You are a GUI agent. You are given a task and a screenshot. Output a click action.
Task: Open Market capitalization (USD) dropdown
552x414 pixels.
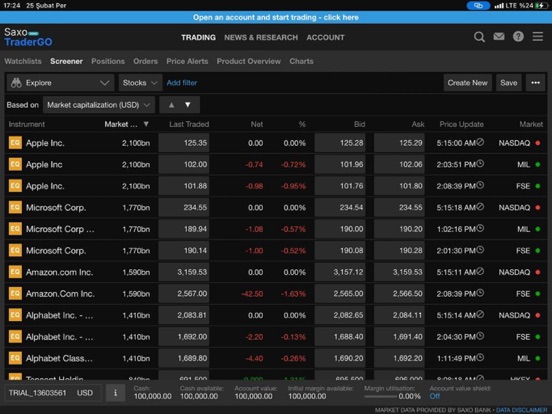tap(99, 105)
